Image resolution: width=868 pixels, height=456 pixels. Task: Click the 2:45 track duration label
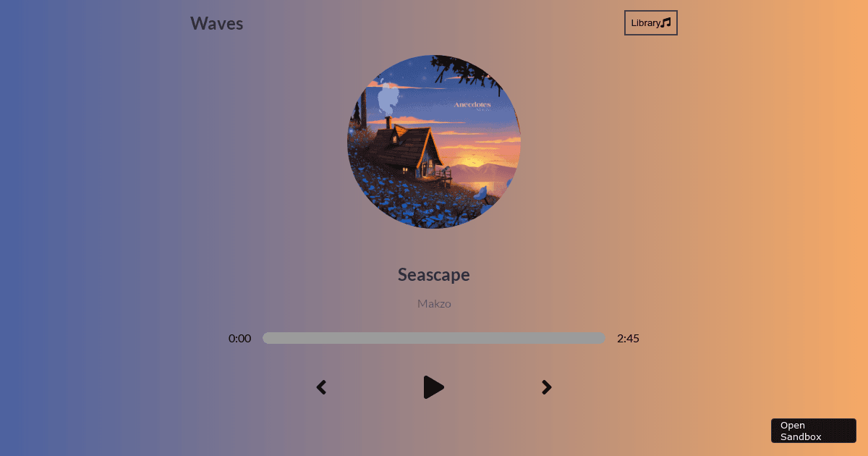pyautogui.click(x=628, y=338)
